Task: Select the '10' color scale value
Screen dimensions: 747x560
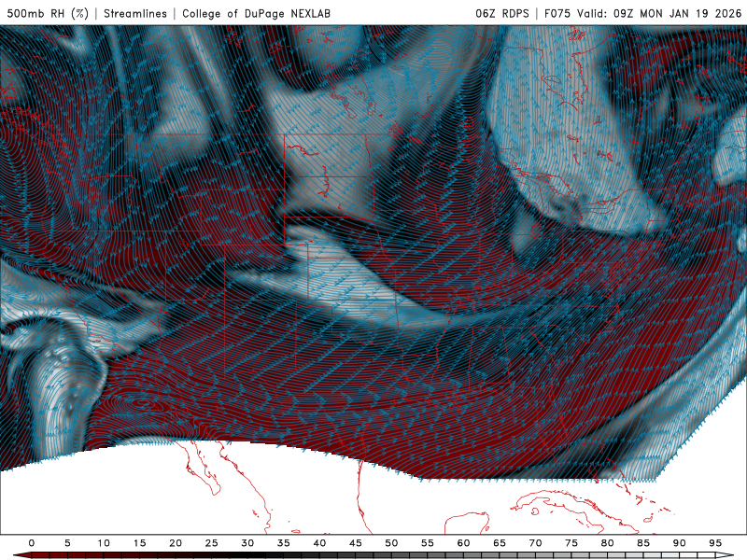Action: coord(104,543)
